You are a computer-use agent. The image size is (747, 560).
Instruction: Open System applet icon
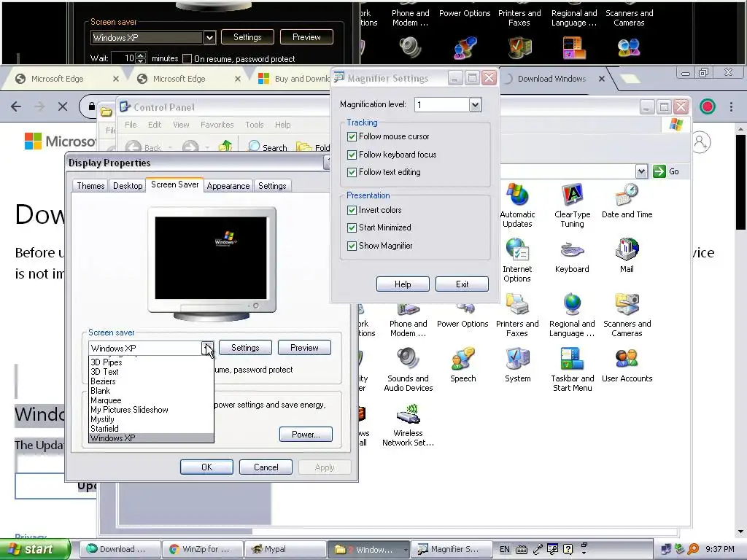pyautogui.click(x=517, y=365)
